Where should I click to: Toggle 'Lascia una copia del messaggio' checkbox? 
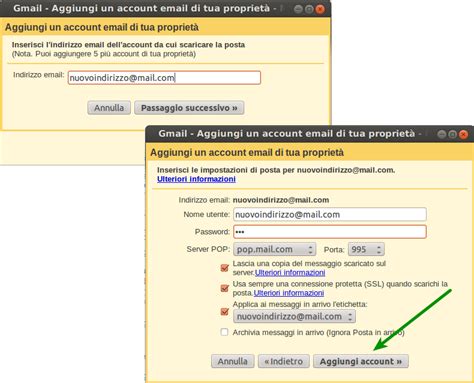pos(225,268)
